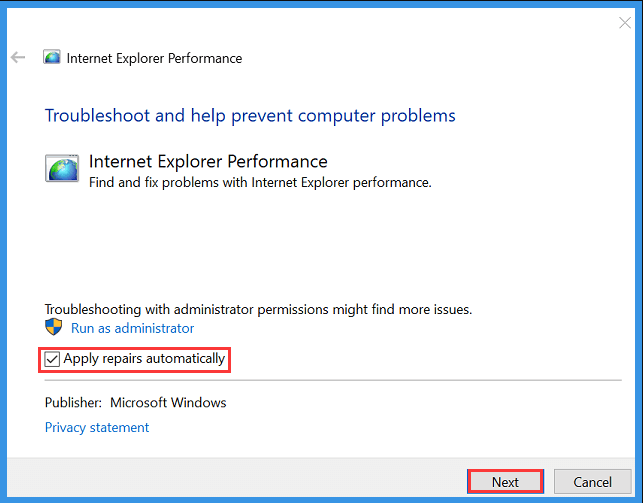This screenshot has height=503, width=643.
Task: Click the small globe icon in the title bar
Action: (x=52, y=57)
